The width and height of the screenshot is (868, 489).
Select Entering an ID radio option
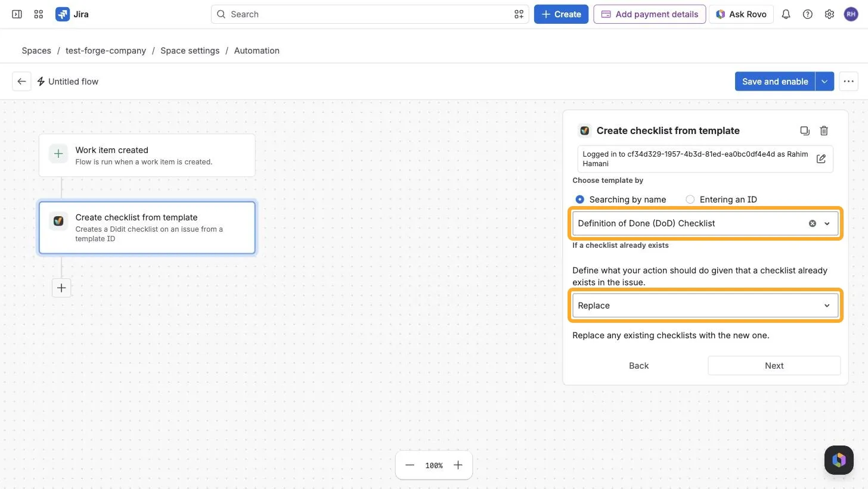click(690, 200)
